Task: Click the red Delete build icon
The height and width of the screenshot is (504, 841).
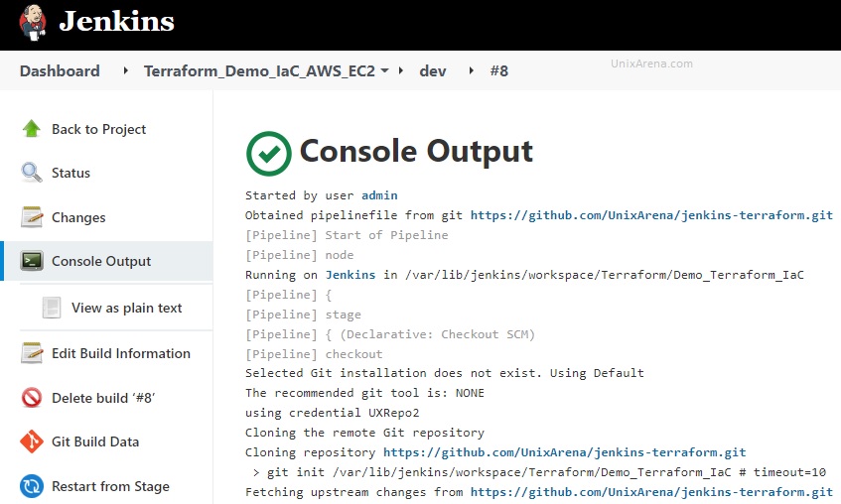Action: click(32, 397)
